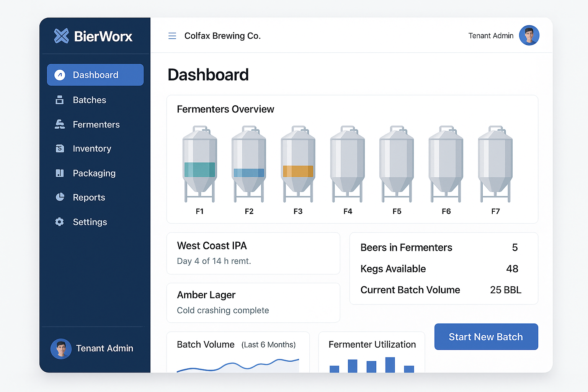Click the top-right Tenant Admin avatar

(529, 36)
